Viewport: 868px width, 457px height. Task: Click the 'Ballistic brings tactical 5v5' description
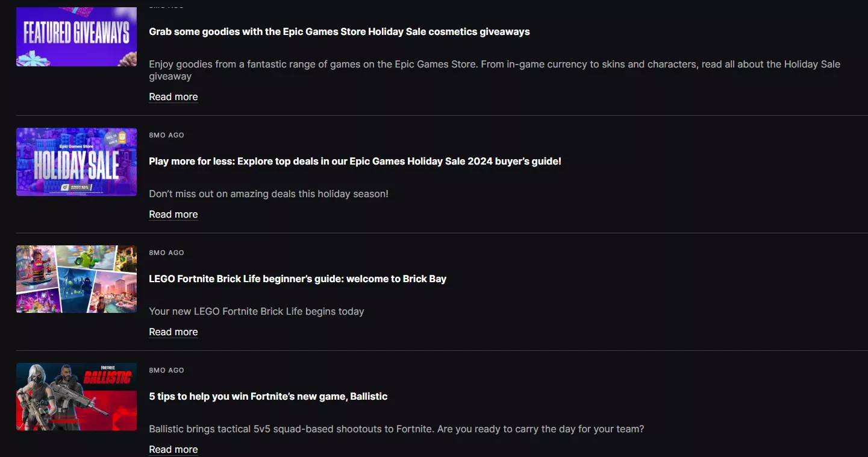[396, 429]
